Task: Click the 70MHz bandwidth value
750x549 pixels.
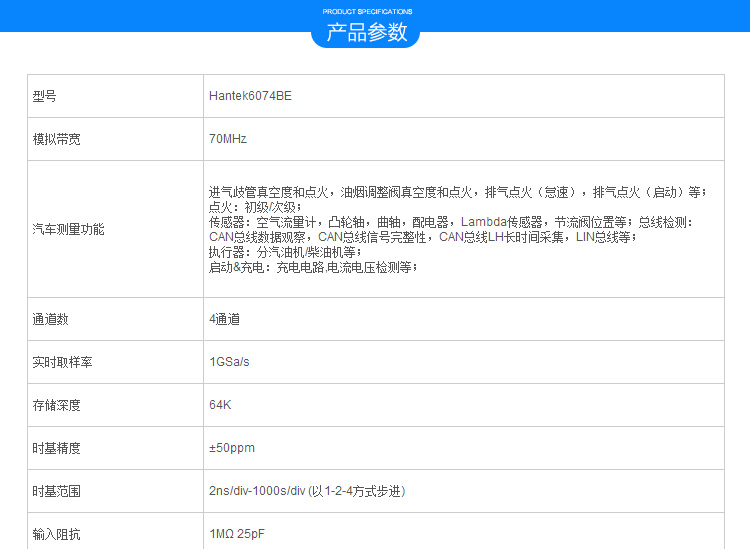Action: point(228,139)
